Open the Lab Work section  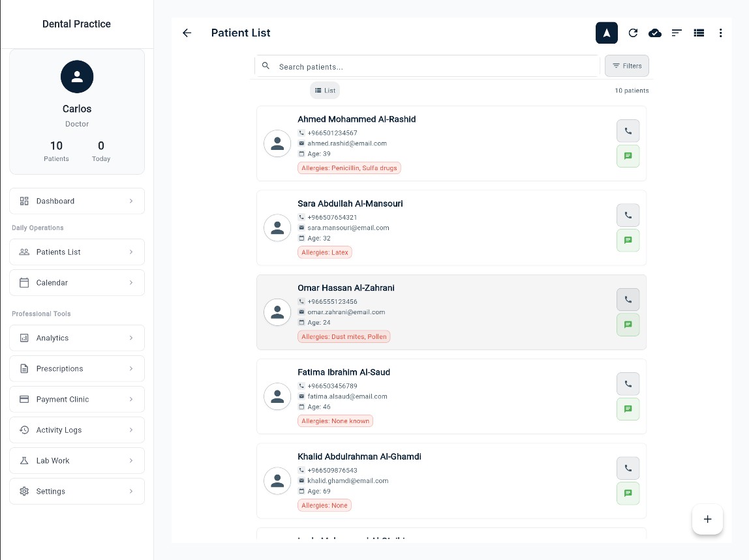coord(77,461)
